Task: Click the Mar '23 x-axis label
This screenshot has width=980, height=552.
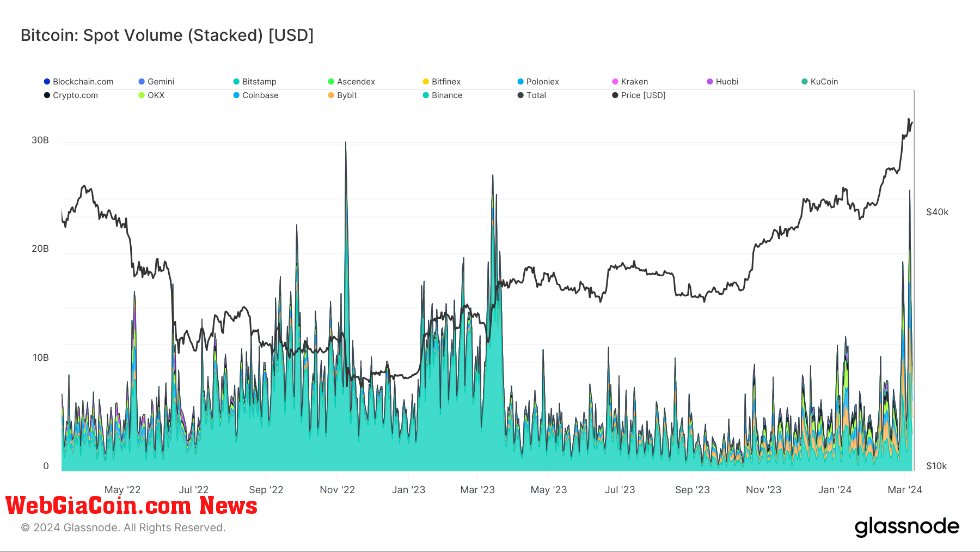Action: click(477, 490)
